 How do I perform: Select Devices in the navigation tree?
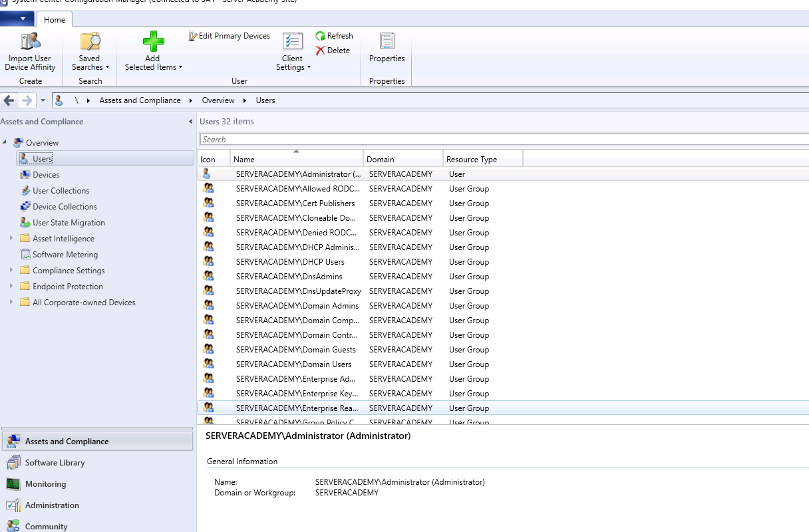coord(46,175)
